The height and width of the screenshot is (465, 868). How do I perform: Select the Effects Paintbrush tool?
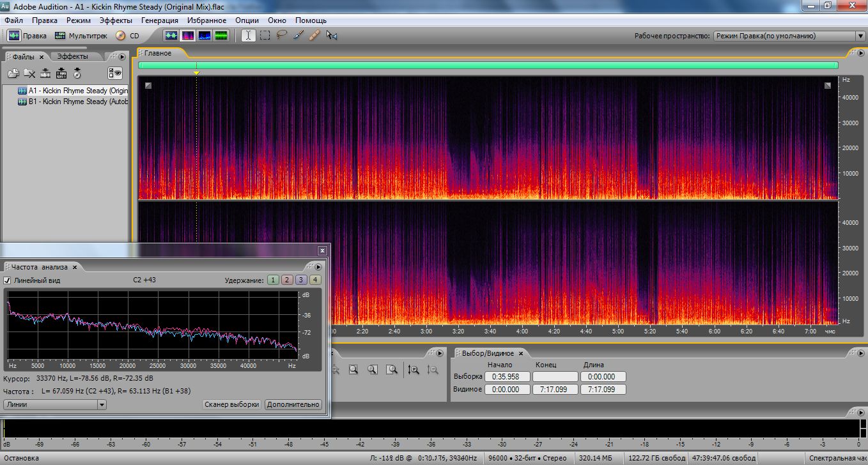pyautogui.click(x=298, y=36)
